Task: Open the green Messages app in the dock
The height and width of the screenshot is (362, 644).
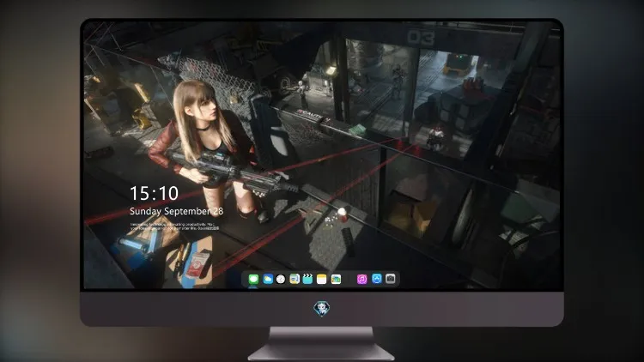Action: click(253, 279)
